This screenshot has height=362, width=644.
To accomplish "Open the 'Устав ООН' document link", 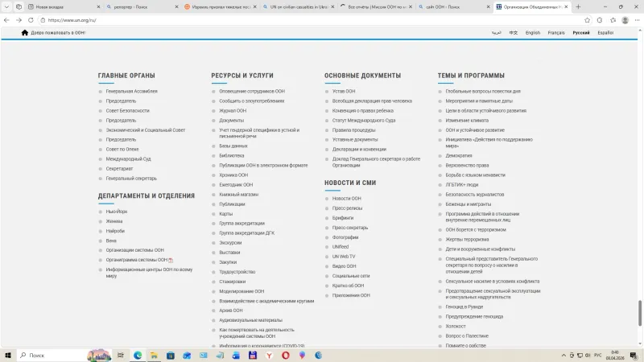I will 344,92.
